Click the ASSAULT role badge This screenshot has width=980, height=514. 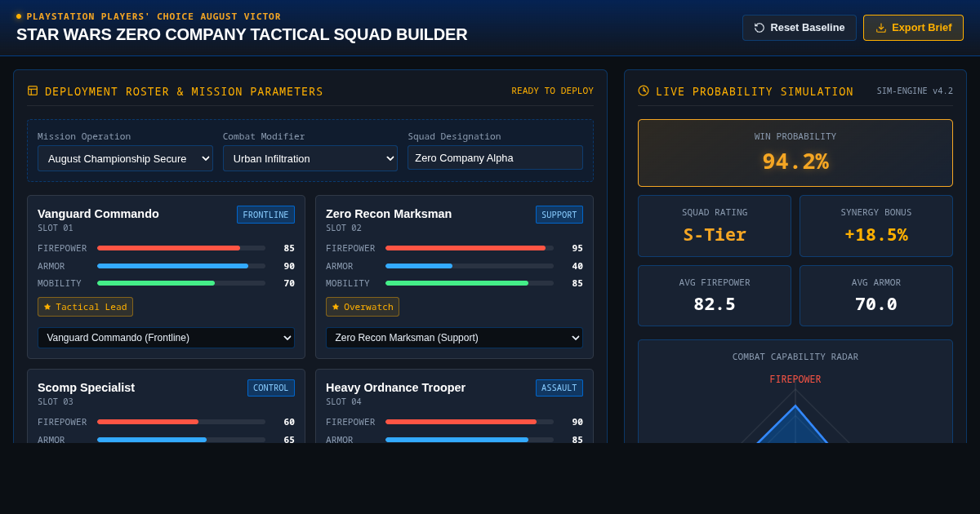(559, 388)
